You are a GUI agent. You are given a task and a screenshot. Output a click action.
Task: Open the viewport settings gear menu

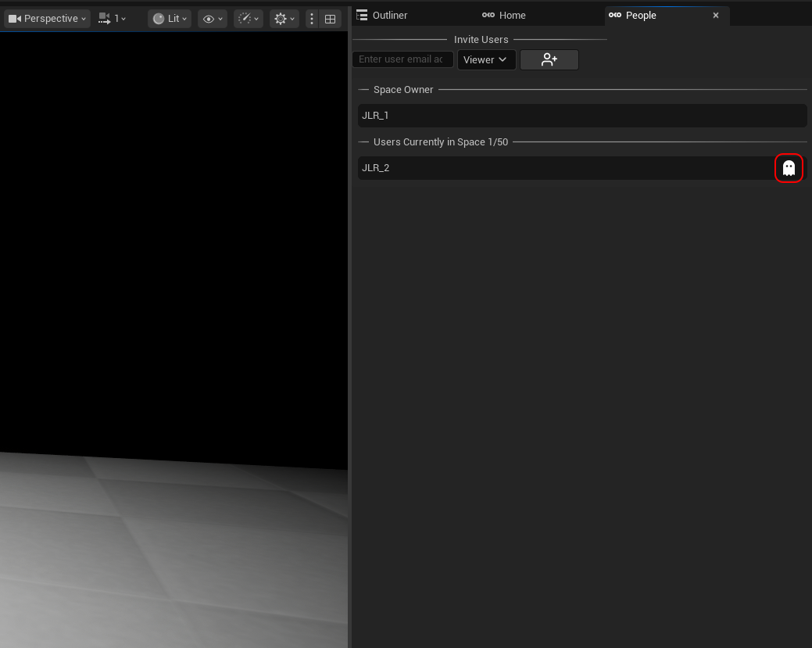click(284, 18)
